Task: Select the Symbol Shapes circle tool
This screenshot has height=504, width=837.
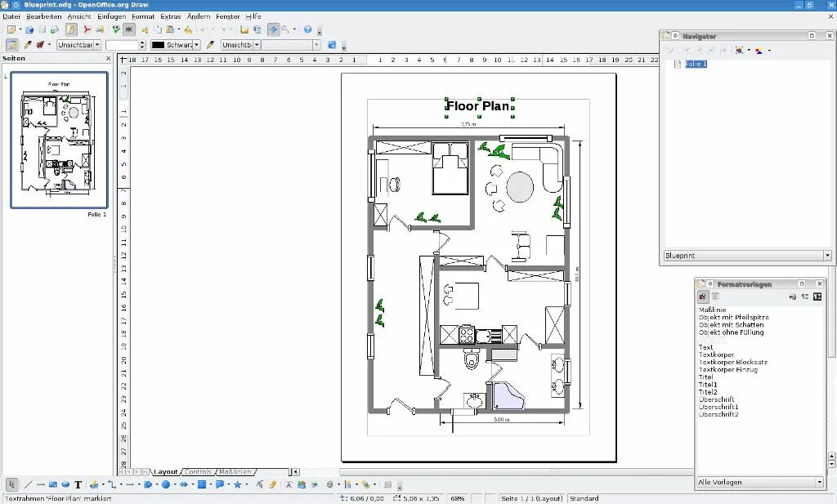Action: tap(165, 484)
